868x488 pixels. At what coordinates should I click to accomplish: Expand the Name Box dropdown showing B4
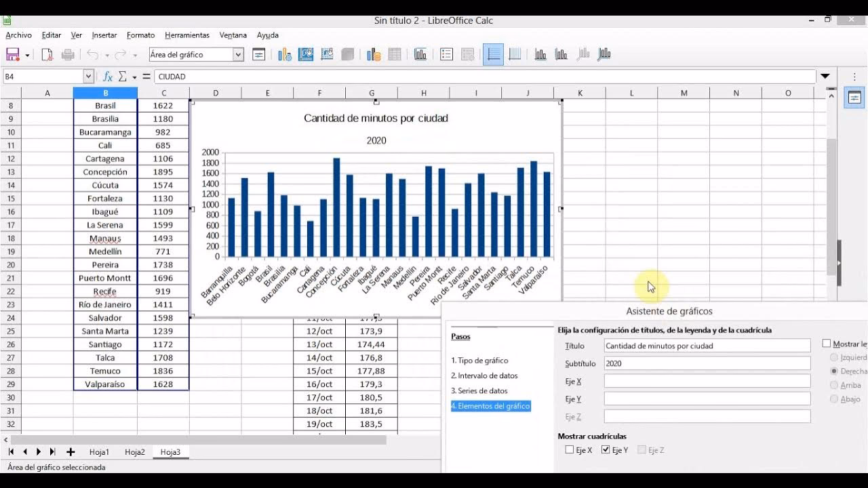point(88,77)
